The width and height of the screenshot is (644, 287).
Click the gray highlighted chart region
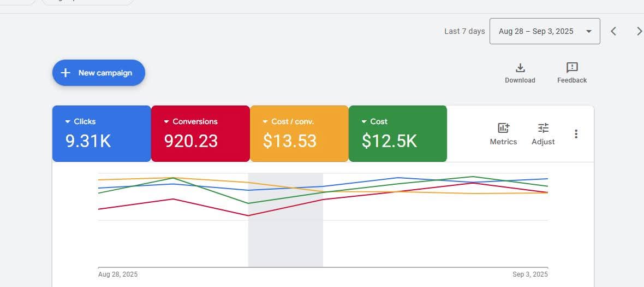tap(285, 241)
